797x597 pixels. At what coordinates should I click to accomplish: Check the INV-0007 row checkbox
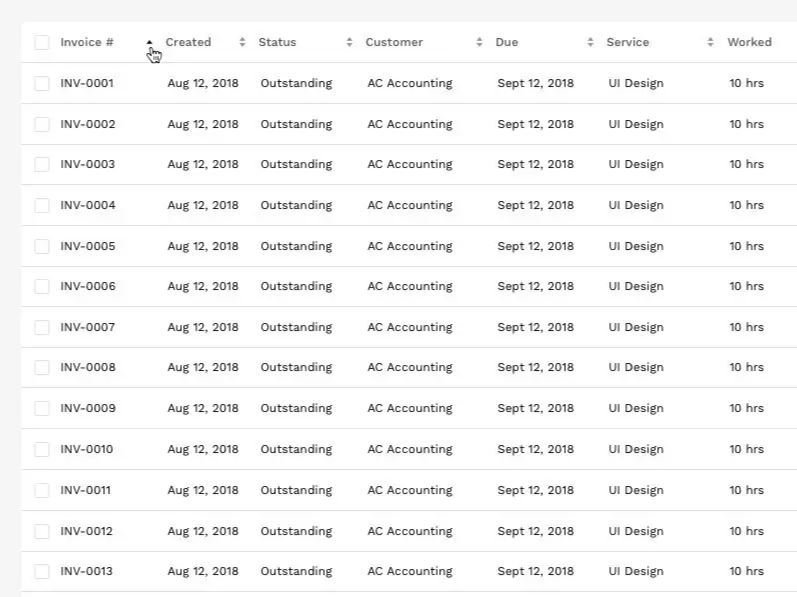point(42,327)
